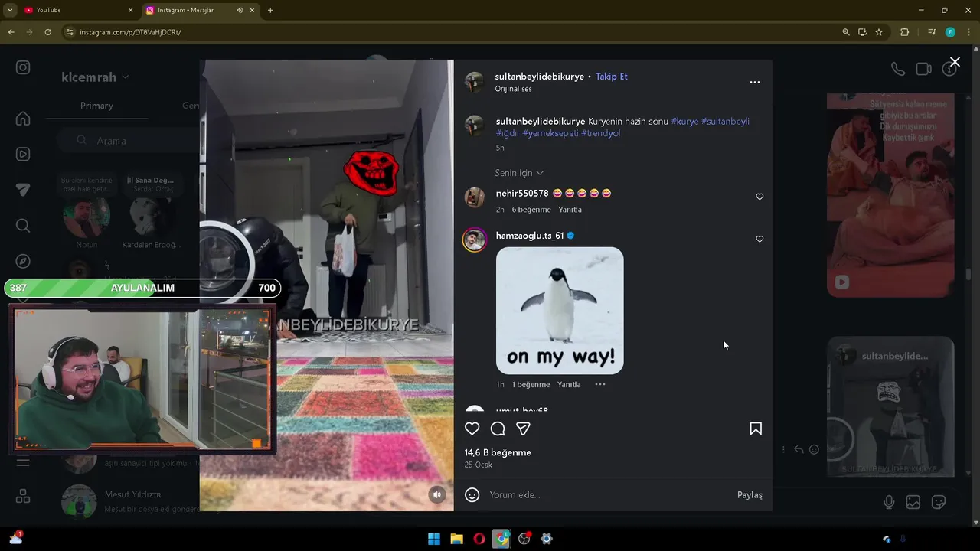Open Messages icon in the sidebar

click(x=23, y=190)
